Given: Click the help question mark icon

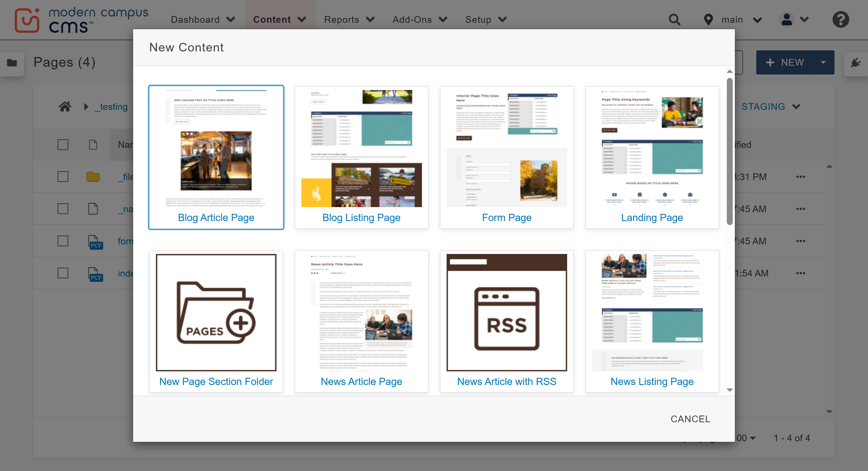Looking at the screenshot, I should point(841,20).
